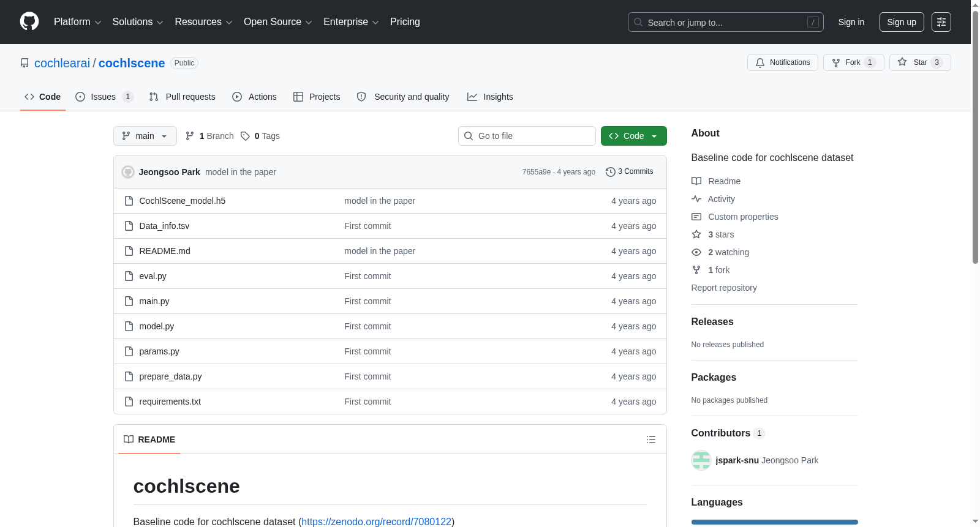Click the file icon next to params.py
The width and height of the screenshot is (980, 527).
point(129,351)
